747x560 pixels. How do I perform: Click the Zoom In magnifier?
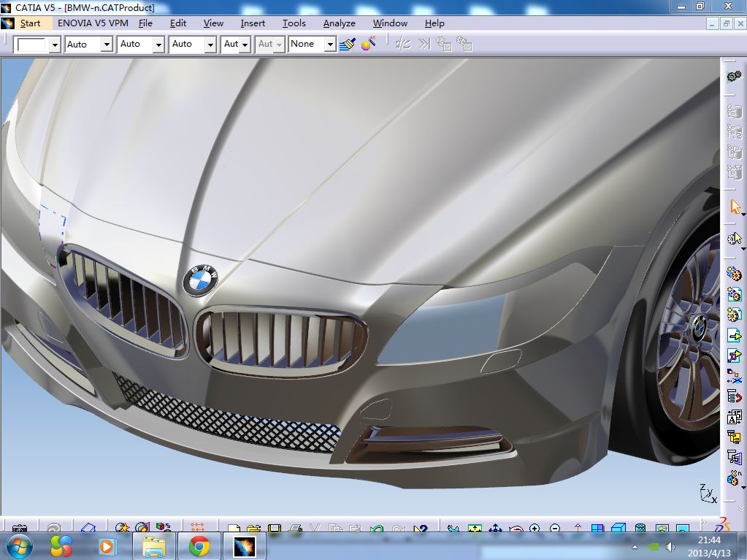(535, 528)
